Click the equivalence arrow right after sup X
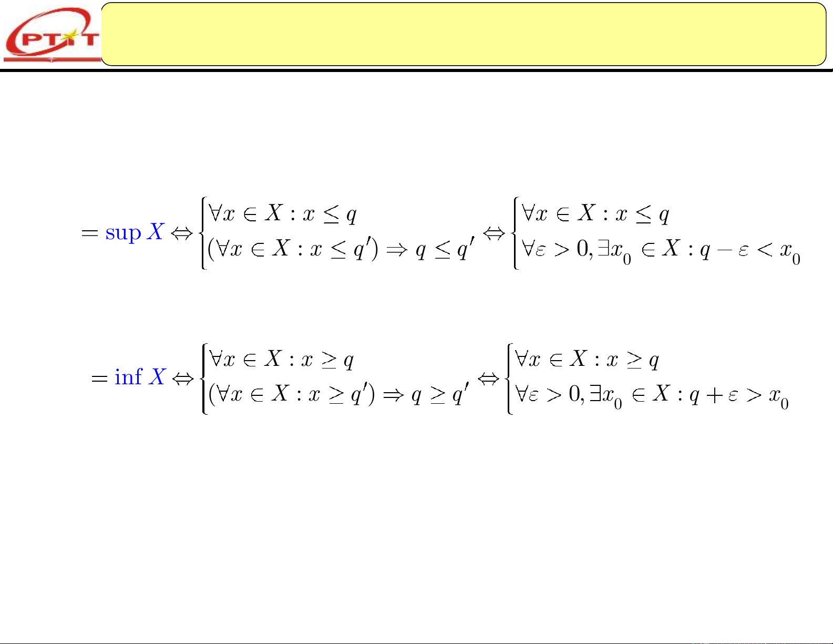 [x=183, y=233]
